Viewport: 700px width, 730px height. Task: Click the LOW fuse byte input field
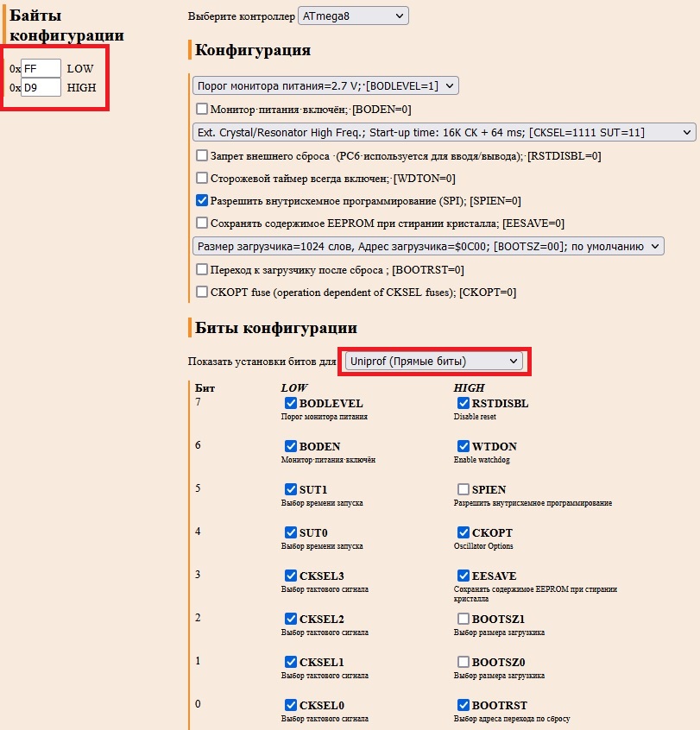(41, 68)
